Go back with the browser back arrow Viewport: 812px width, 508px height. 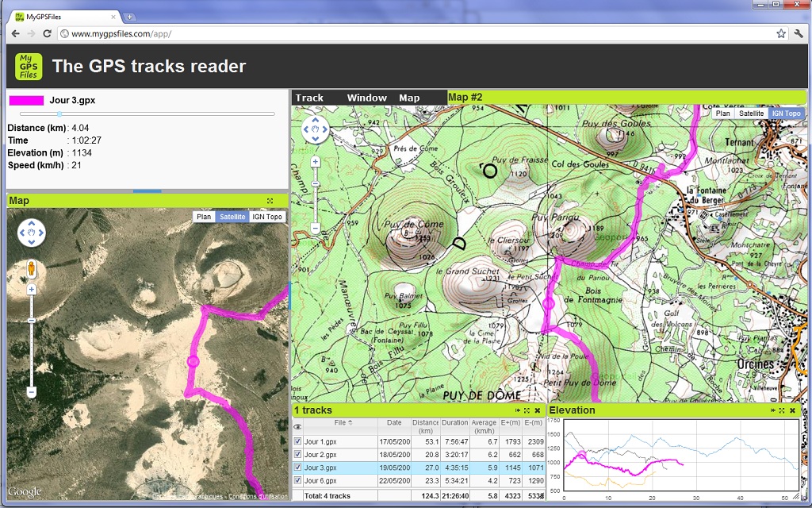point(16,33)
